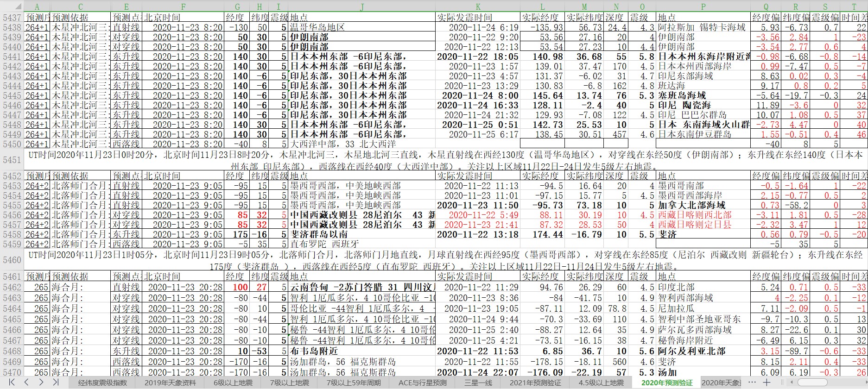This screenshot has width=868, height=389.
Task: Select column J header
Action: click(362, 6)
